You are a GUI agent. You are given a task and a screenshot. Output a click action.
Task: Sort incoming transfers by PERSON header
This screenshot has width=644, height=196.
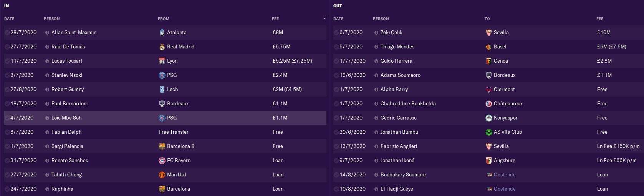52,18
